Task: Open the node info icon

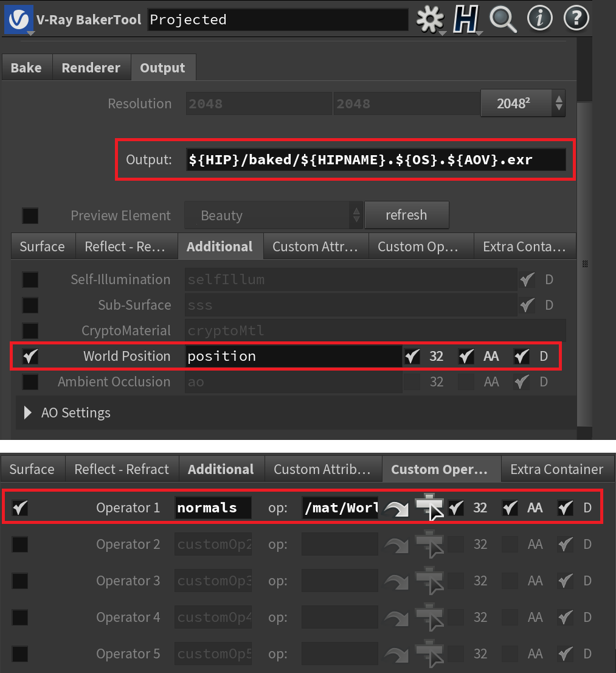Action: point(539,18)
